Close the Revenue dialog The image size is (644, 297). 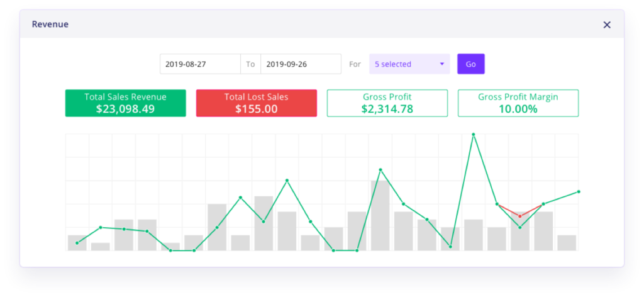[x=606, y=25]
